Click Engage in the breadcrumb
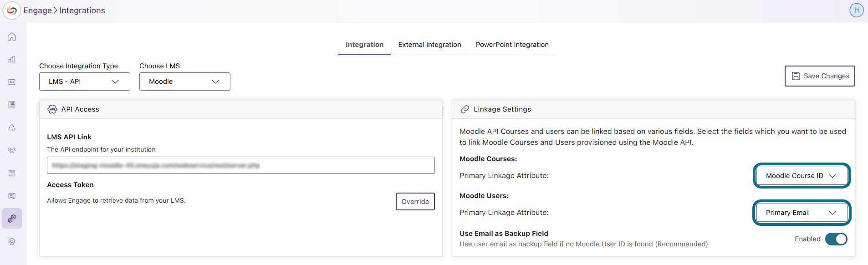 click(38, 10)
